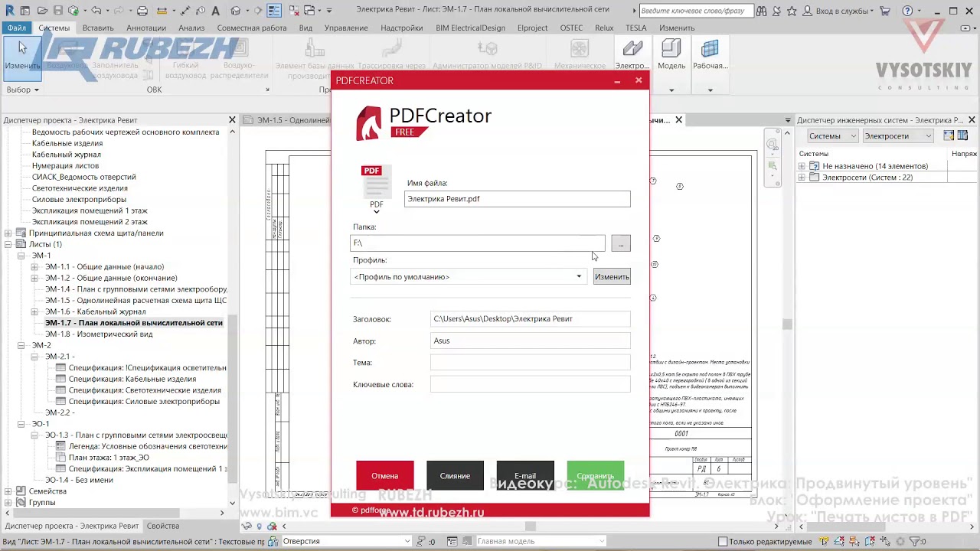Click the Ключевые слова input field
Image resolution: width=980 pixels, height=551 pixels.
531,384
